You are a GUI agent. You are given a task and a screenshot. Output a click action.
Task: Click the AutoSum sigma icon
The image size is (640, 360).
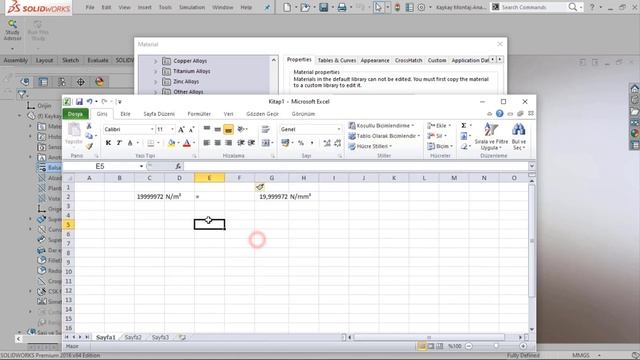464,125
